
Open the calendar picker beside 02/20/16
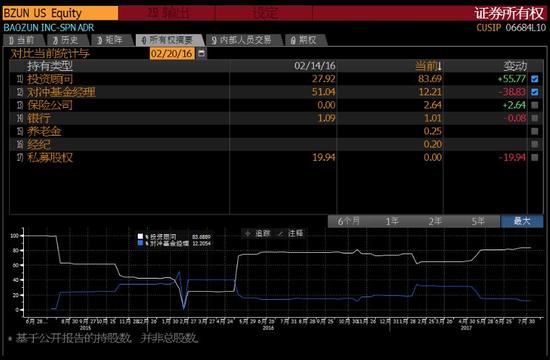click(x=201, y=53)
